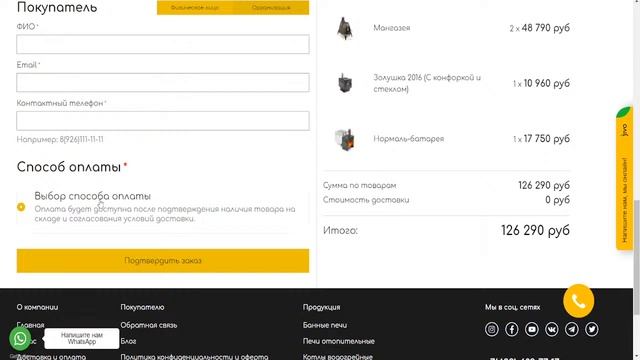Click the "Сумма по товарам" label
640x360 pixels.
coord(359,185)
